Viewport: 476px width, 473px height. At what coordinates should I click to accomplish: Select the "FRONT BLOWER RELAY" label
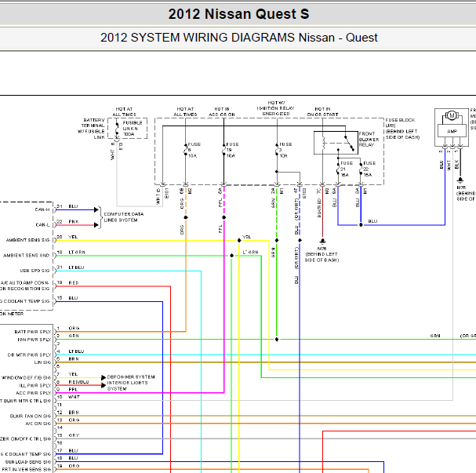369,140
